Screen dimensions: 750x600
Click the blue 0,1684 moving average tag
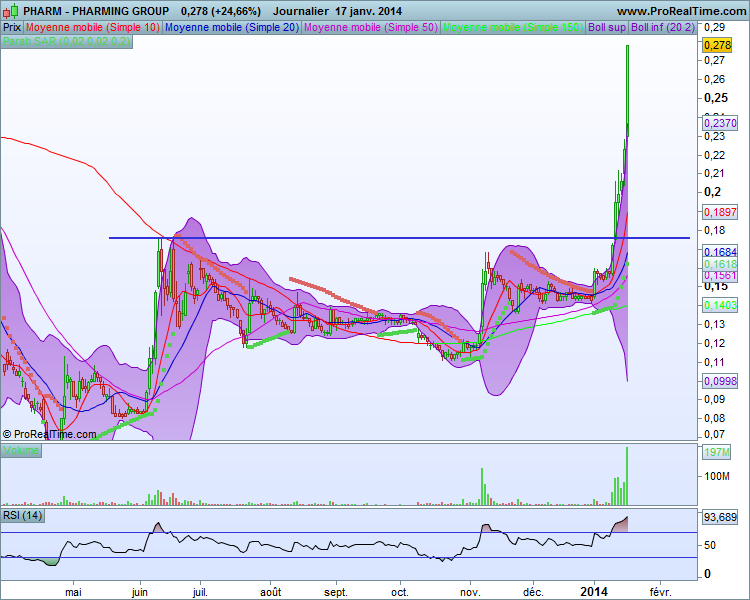click(x=720, y=252)
